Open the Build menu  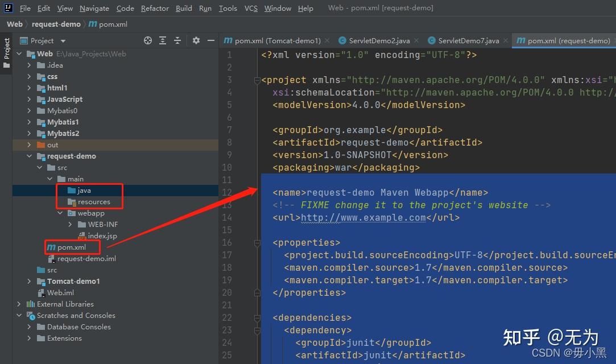click(184, 8)
